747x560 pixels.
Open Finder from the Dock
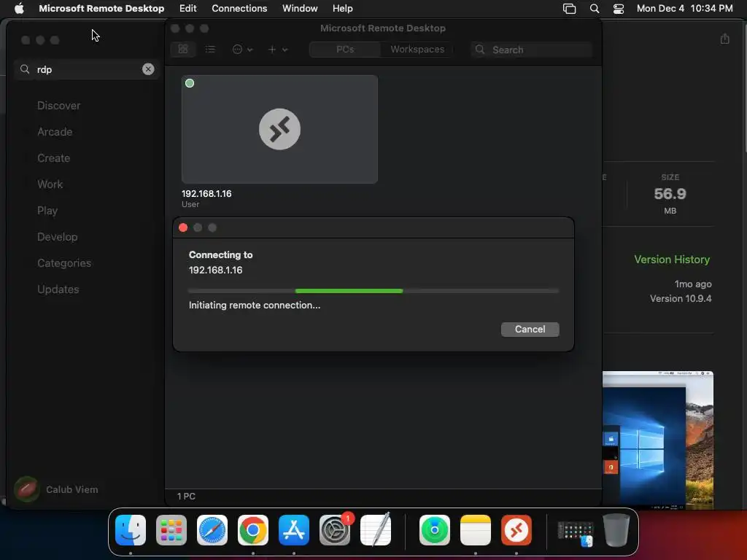tap(131, 530)
